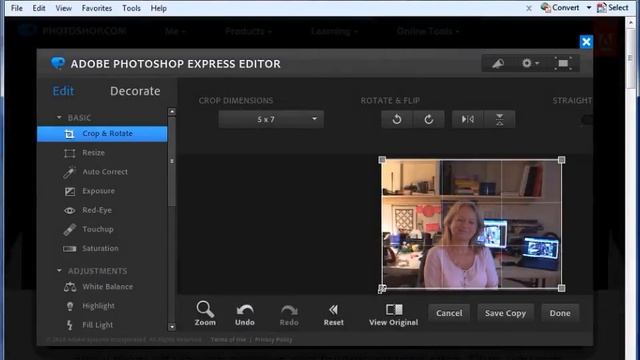The image size is (640, 360).
Task: Switch to the Decorate tab
Action: click(x=135, y=91)
